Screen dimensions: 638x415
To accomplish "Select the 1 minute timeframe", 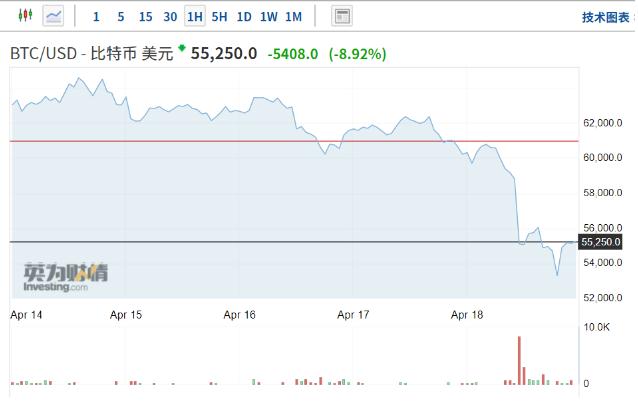I will 96,17.
